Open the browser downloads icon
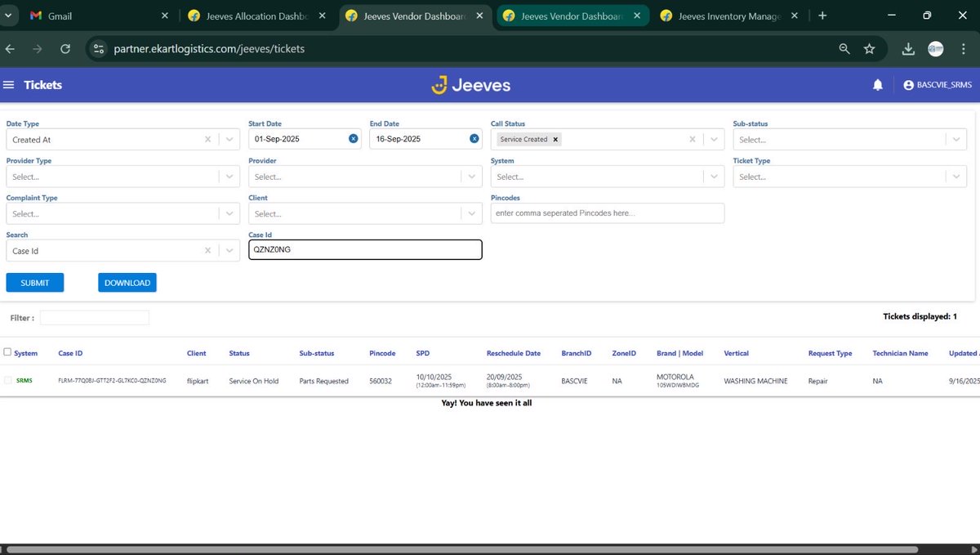The width and height of the screenshot is (980, 555). (x=908, y=49)
